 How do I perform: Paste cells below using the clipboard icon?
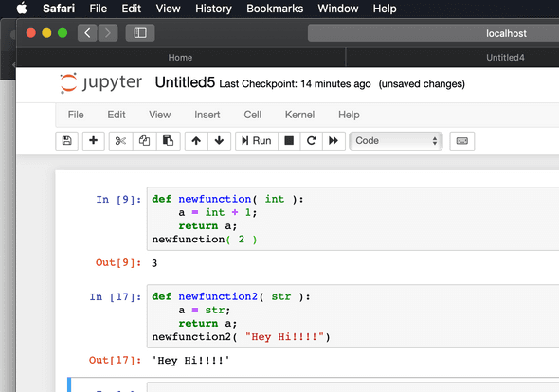point(168,141)
